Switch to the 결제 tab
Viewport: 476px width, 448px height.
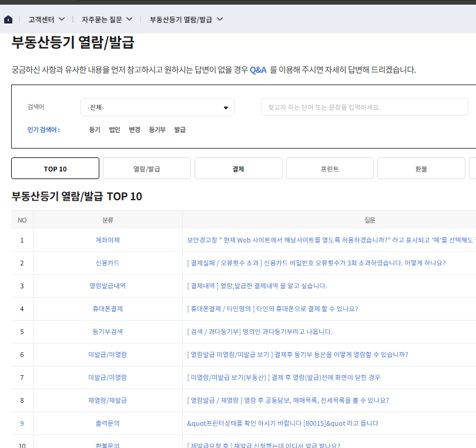point(238,168)
